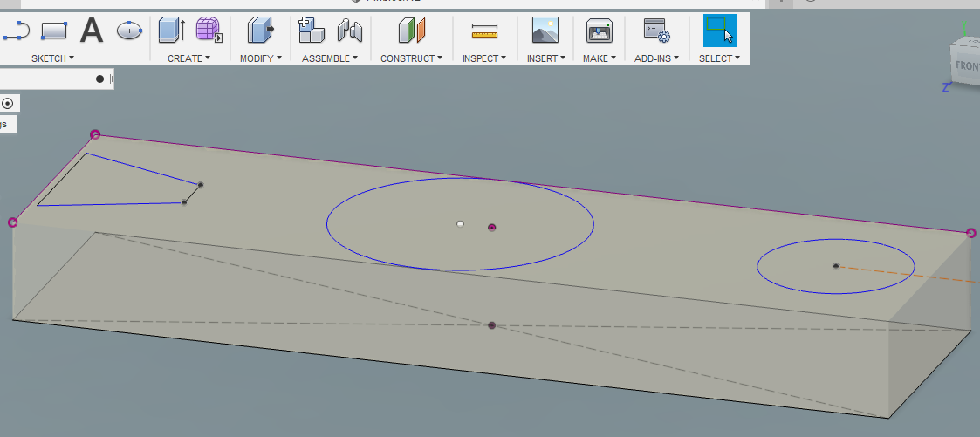Activate the Press Pull tool

click(x=261, y=30)
